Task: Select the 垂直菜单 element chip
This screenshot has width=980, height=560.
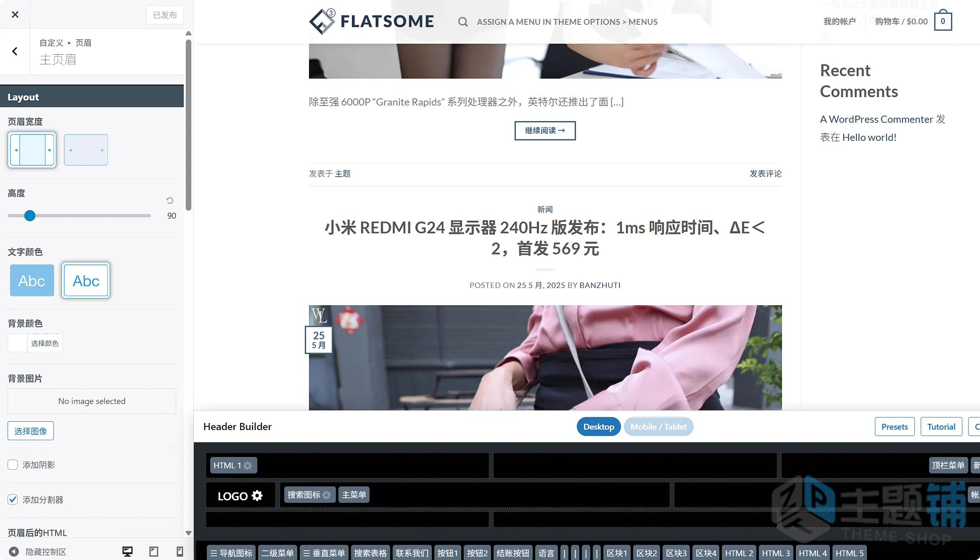Action: coord(324,553)
